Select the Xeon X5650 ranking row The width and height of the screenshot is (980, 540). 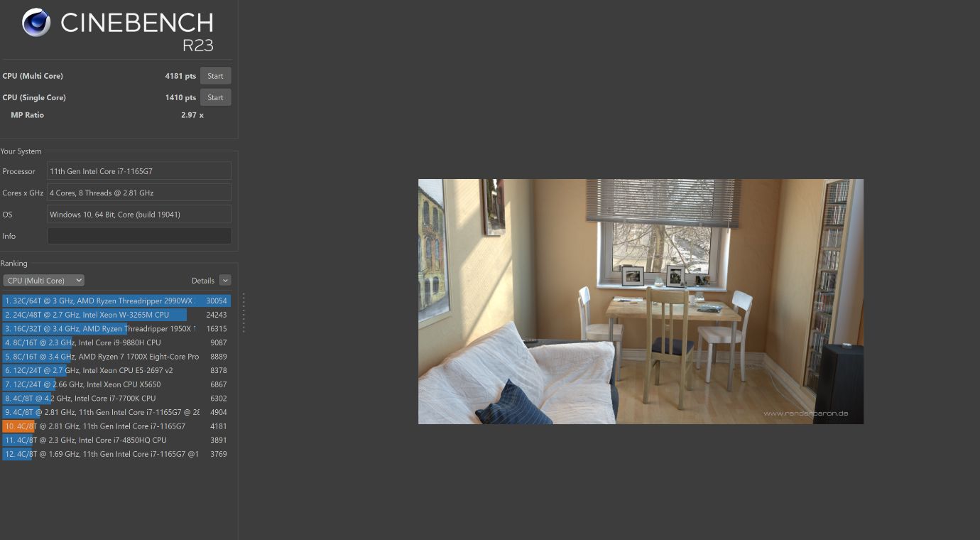(116, 384)
